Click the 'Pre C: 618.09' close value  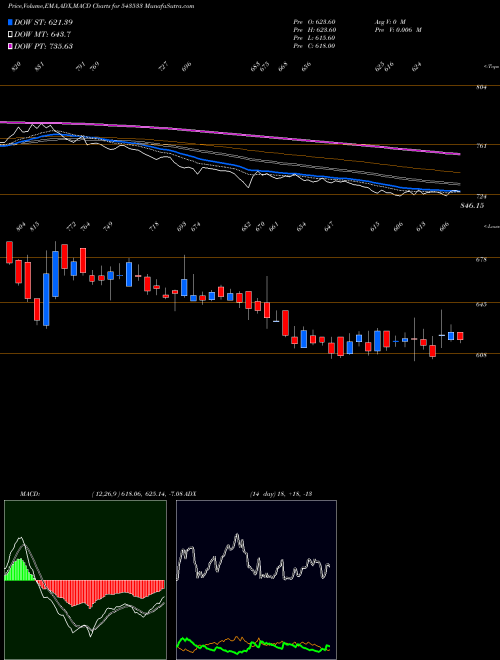click(314, 46)
